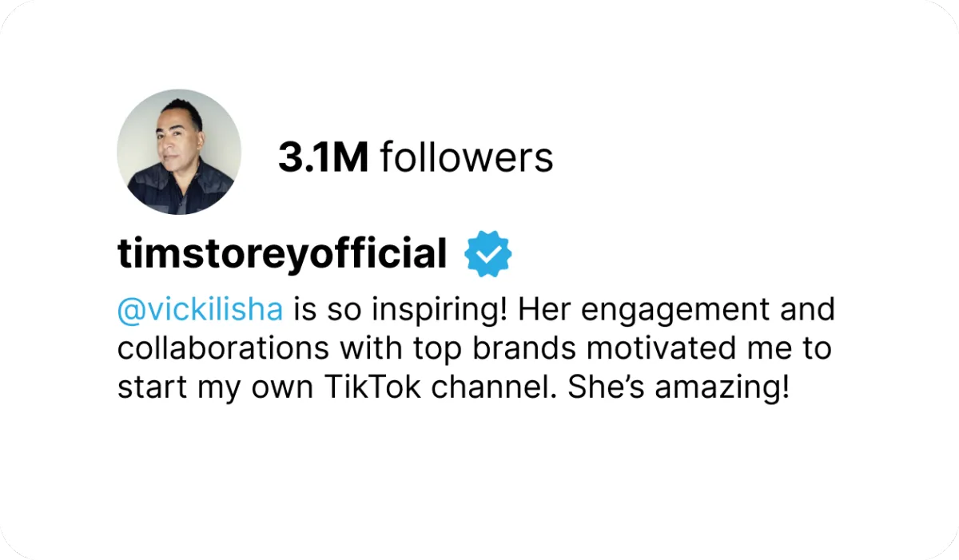Click the phrase "She's amazing!"
This screenshot has height=560, width=959.
point(678,387)
